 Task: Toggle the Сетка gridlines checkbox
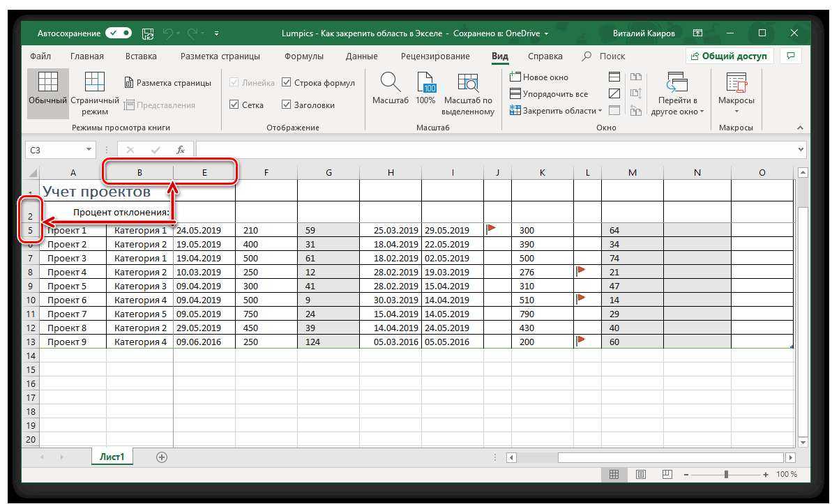234,105
